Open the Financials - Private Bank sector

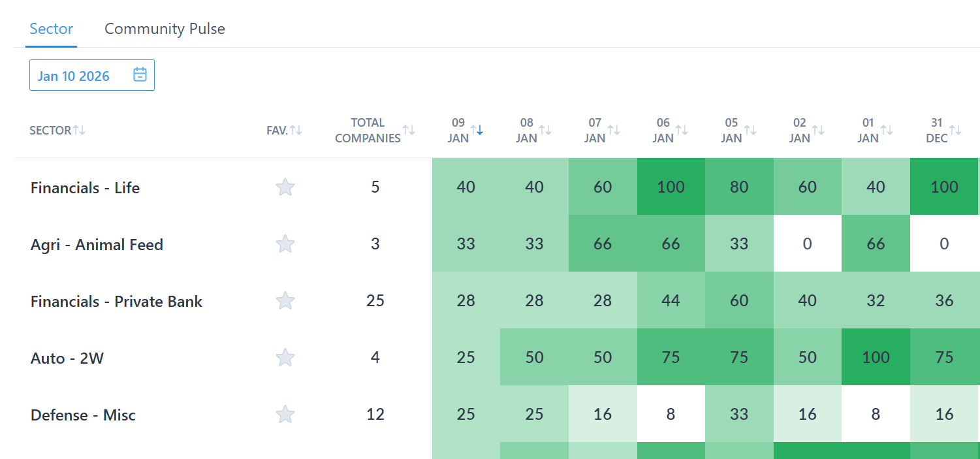point(116,302)
